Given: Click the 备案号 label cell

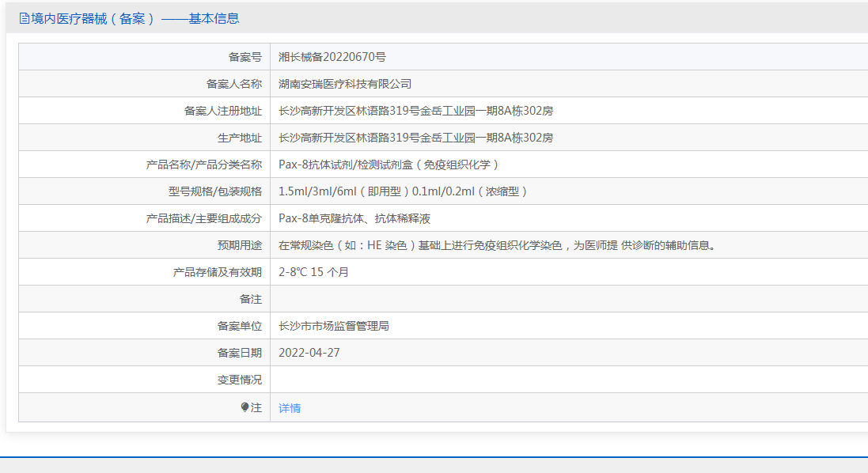Looking at the screenshot, I should coord(145,56).
